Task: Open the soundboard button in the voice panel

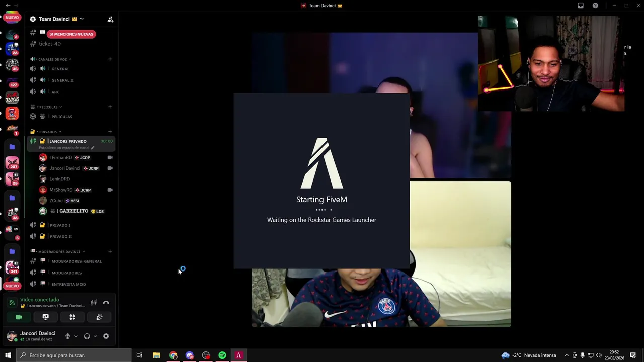Action: tap(99, 317)
